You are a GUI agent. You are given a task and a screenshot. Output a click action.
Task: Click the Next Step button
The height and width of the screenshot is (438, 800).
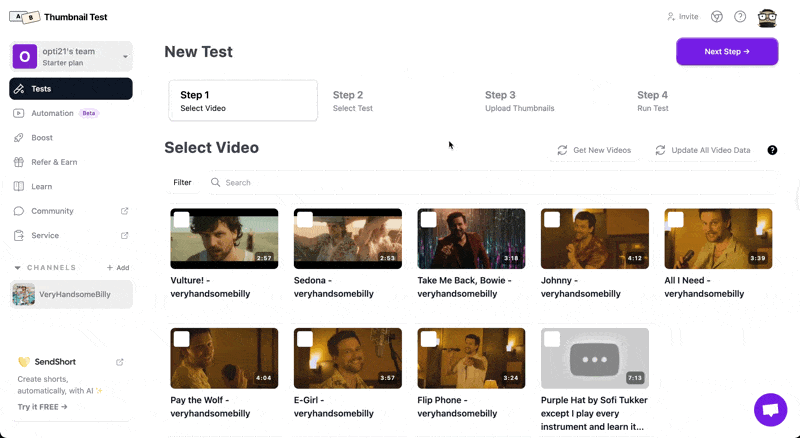[x=727, y=52]
